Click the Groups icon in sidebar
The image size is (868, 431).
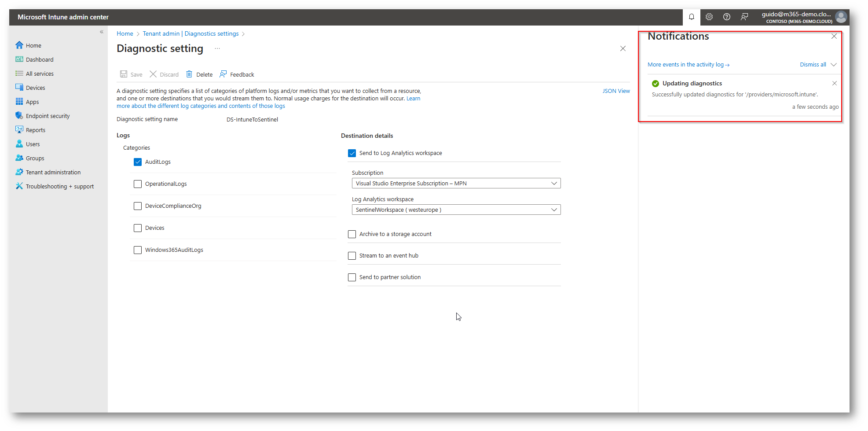(19, 158)
